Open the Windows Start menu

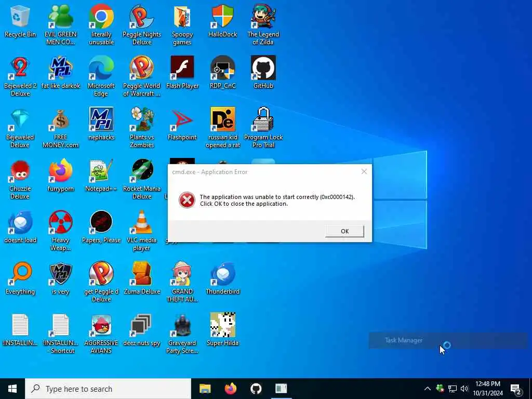pyautogui.click(x=12, y=389)
